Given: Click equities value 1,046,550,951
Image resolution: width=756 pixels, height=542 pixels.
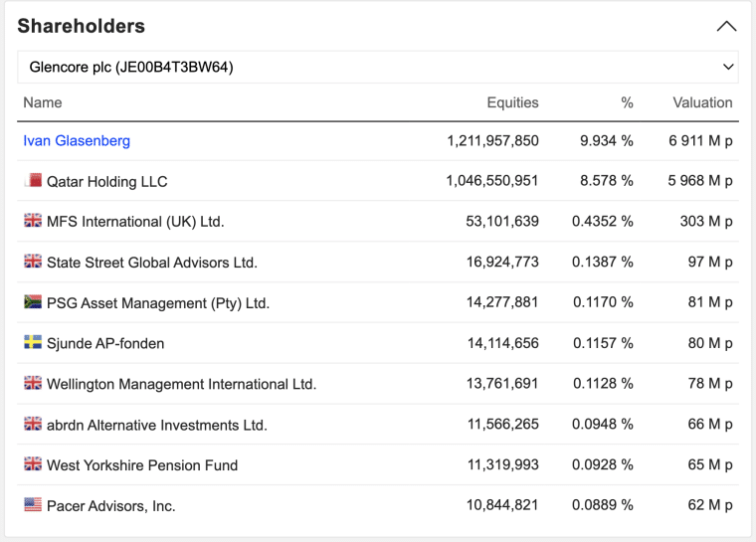Looking at the screenshot, I should (492, 181).
